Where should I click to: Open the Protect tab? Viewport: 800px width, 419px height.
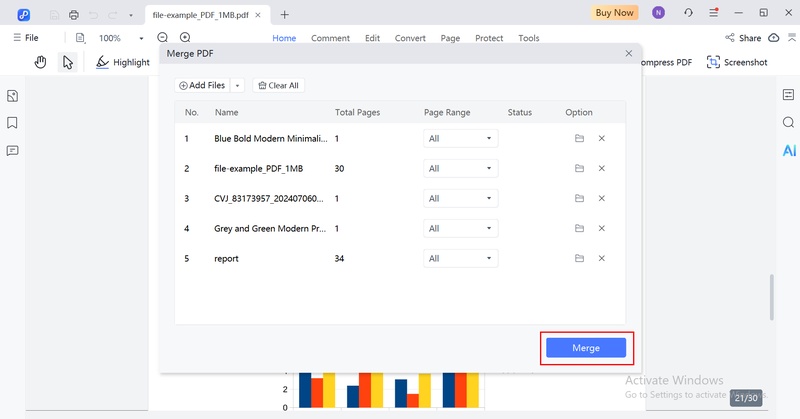click(x=489, y=38)
